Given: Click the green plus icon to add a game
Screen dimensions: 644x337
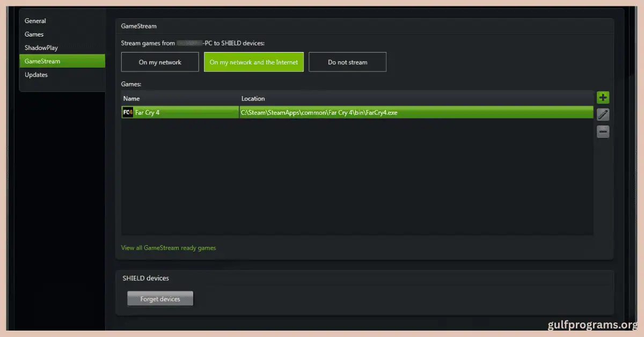Looking at the screenshot, I should 603,98.
